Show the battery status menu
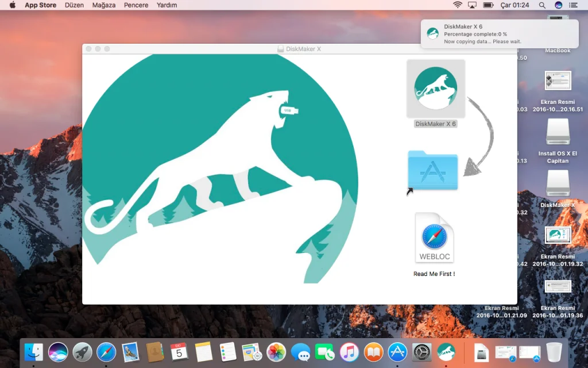The width and height of the screenshot is (588, 368). coord(488,5)
